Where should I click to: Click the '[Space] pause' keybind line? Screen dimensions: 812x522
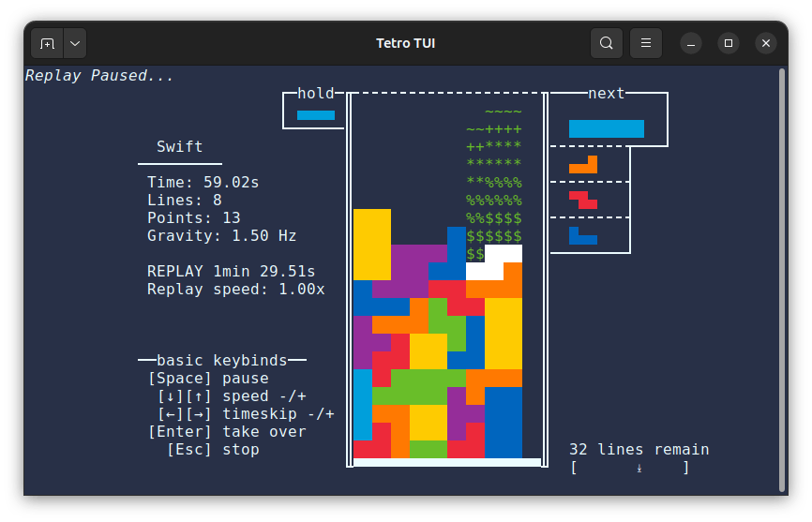tap(208, 379)
